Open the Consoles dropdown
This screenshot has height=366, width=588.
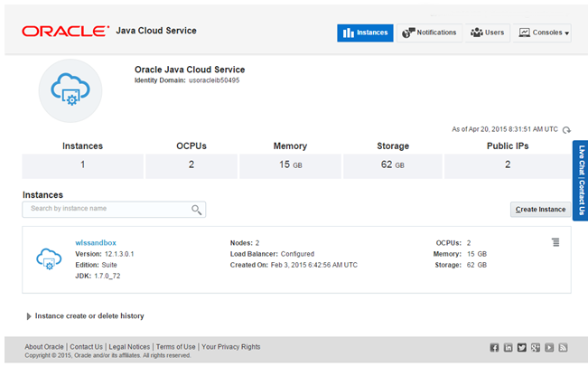point(543,33)
